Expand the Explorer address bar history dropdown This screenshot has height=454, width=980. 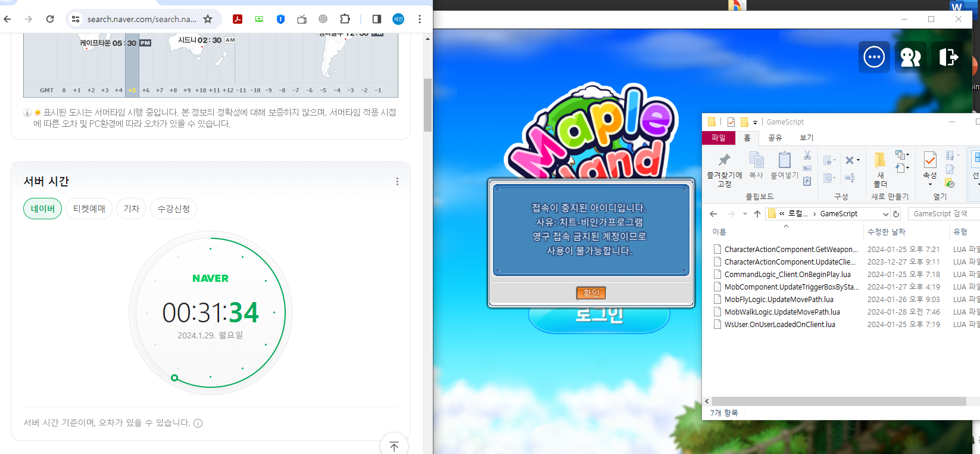(x=885, y=214)
